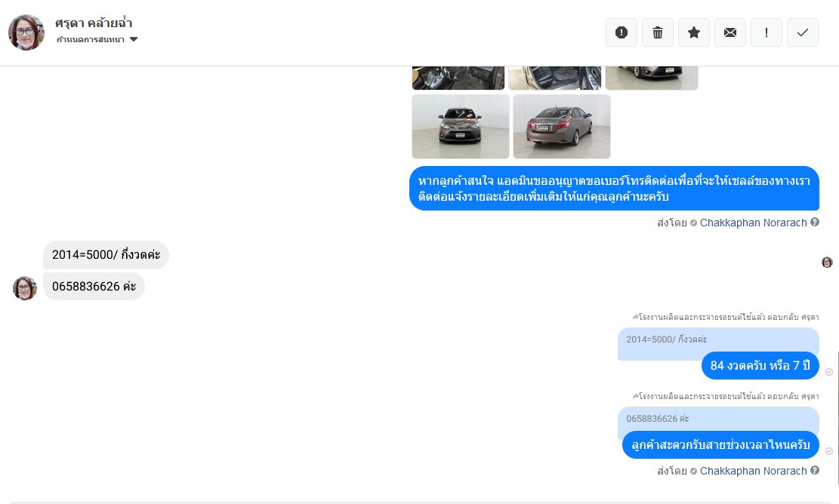Select the 0658836626 phone number message
The height and width of the screenshot is (504, 839).
94,287
